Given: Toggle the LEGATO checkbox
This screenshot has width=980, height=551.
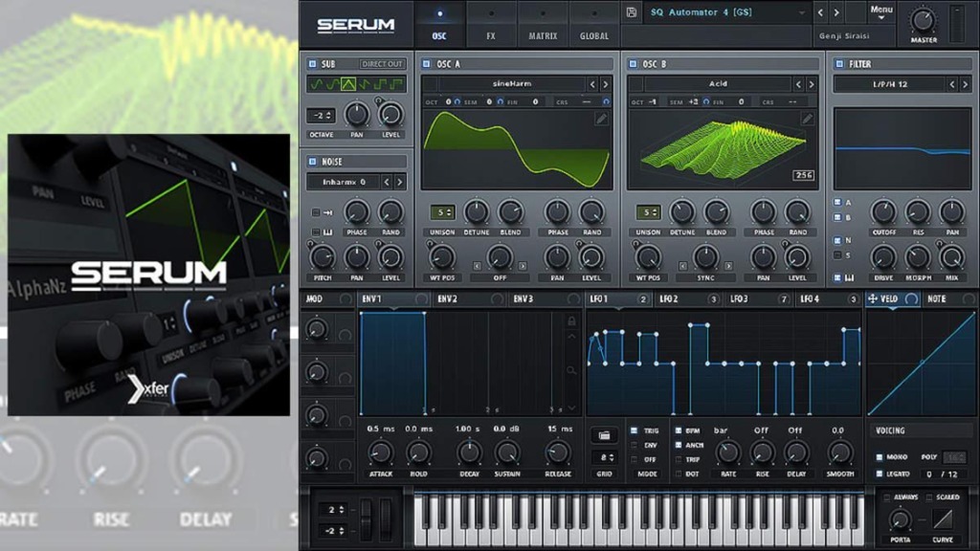Looking at the screenshot, I should [x=880, y=474].
